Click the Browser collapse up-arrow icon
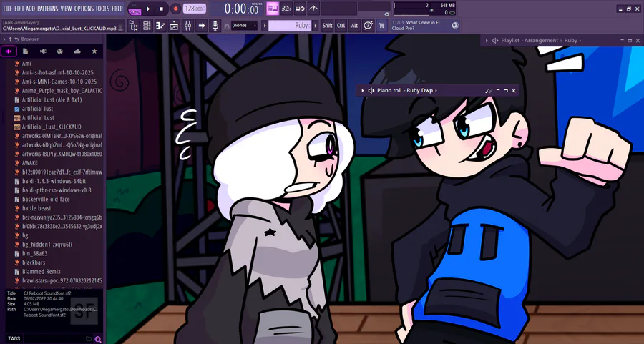This screenshot has width=644, height=344. coord(10,39)
